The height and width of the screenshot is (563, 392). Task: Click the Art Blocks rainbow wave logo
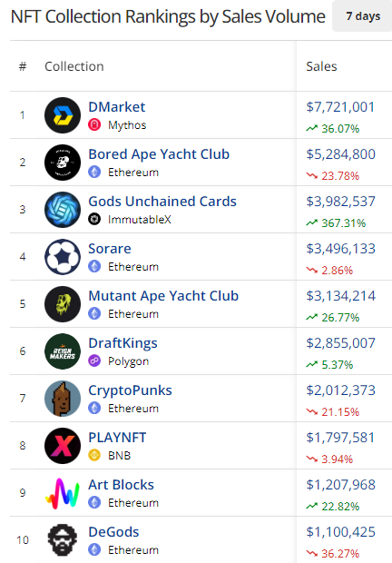coord(63,493)
